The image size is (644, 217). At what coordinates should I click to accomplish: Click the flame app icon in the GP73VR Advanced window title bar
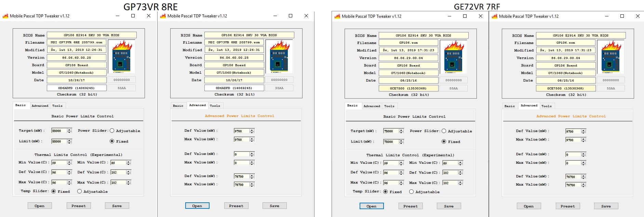(x=163, y=16)
